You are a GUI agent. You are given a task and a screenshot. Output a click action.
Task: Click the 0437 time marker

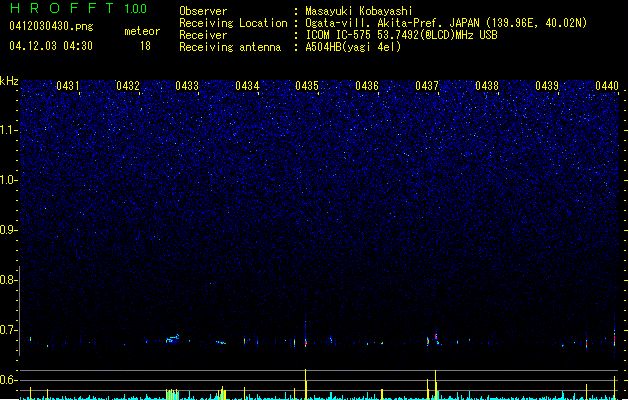tap(427, 86)
